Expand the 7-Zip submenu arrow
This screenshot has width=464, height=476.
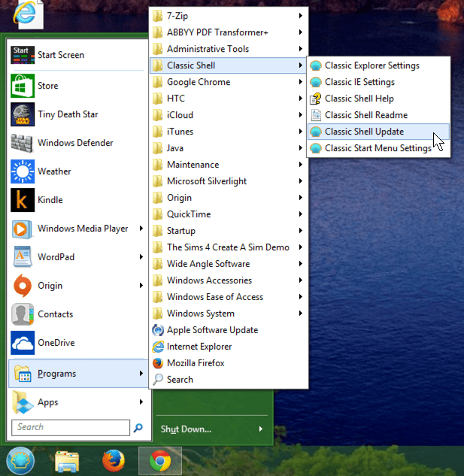[x=300, y=16]
